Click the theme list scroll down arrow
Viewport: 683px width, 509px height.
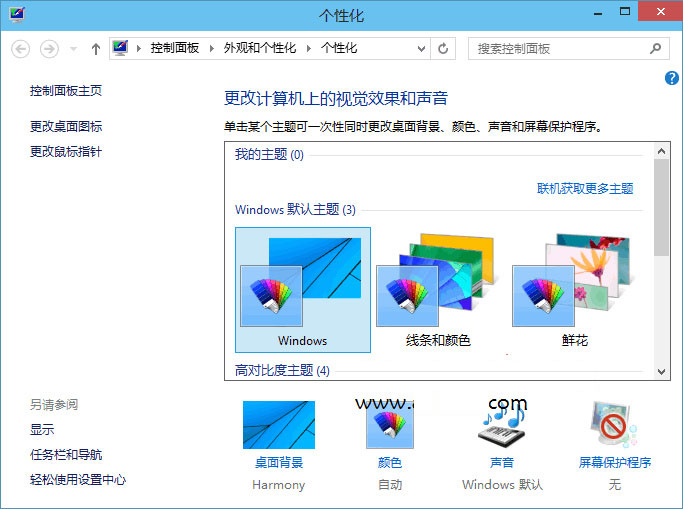(661, 370)
